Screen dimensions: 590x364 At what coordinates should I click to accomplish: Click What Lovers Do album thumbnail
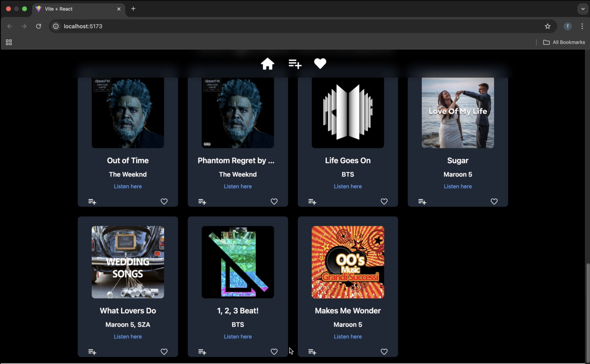coord(128,262)
